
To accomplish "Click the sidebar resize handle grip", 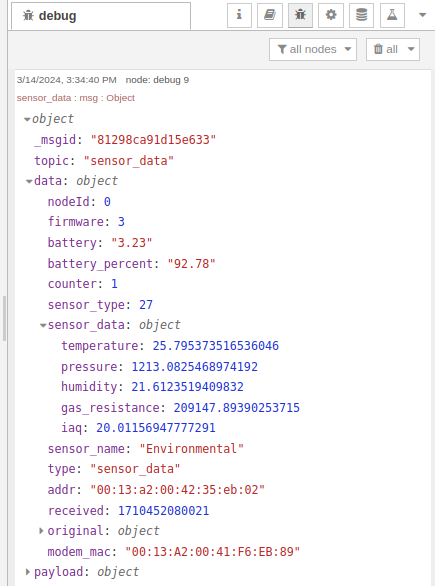I will 4,318.
